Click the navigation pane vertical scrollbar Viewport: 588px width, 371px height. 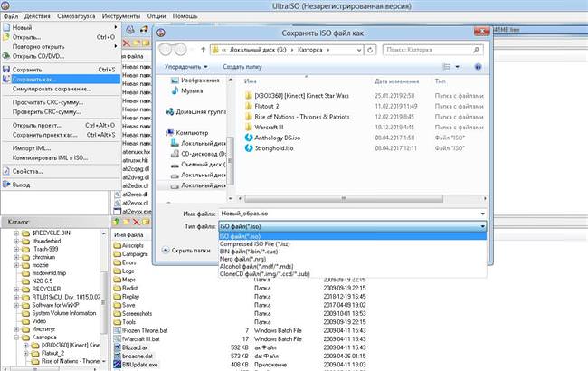[x=231, y=161]
